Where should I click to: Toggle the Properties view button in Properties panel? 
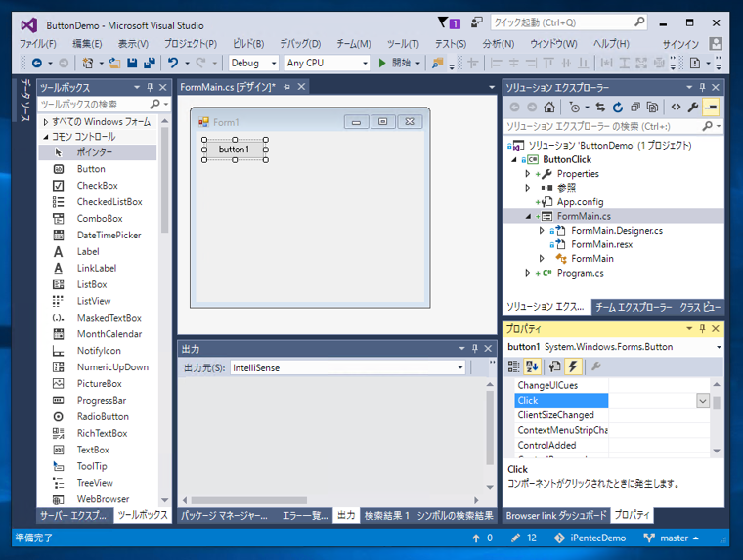[554, 366]
